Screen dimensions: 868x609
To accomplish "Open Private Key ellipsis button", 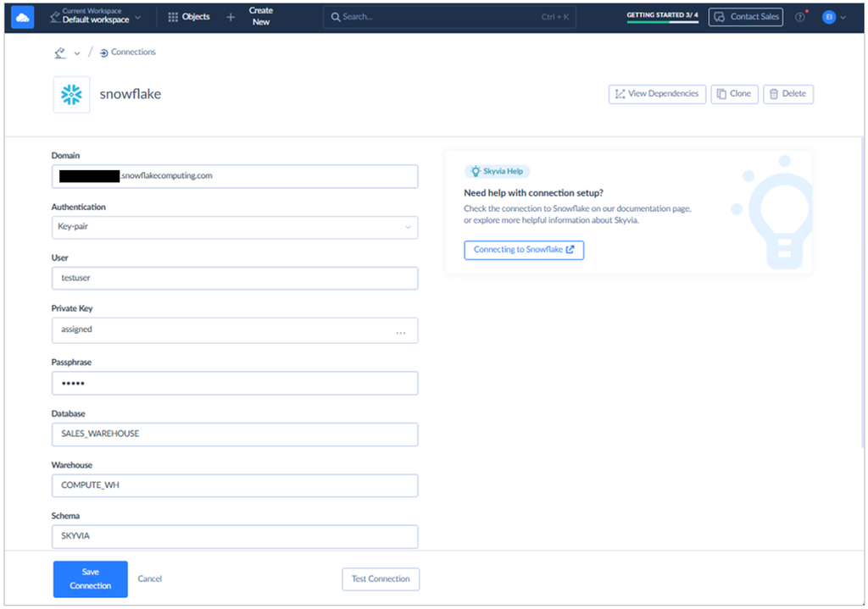I will click(x=401, y=332).
